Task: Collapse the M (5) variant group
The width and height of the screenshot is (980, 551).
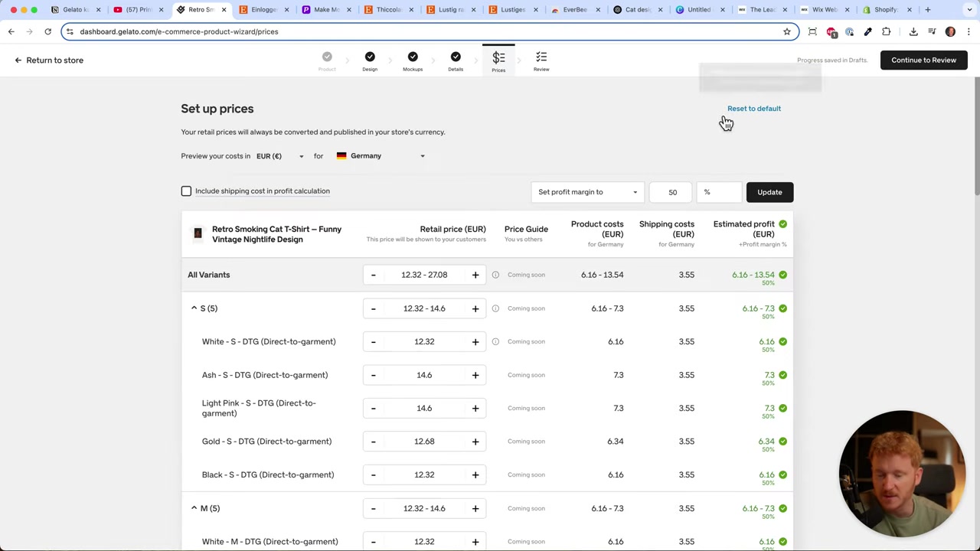Action: tap(194, 508)
